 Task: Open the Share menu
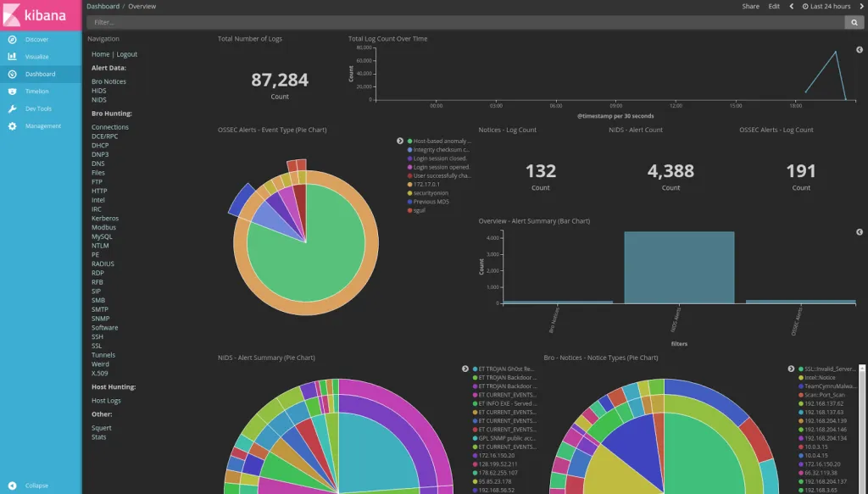(750, 7)
